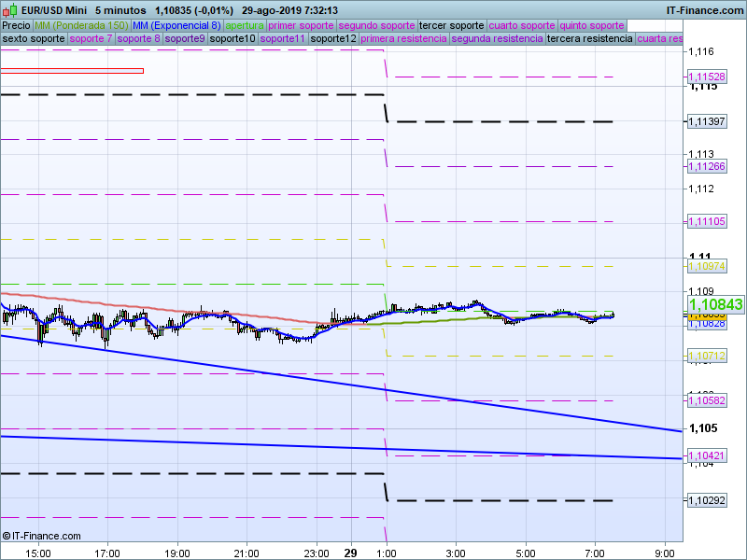Select the red rectangle drawing on chart

click(x=72, y=71)
